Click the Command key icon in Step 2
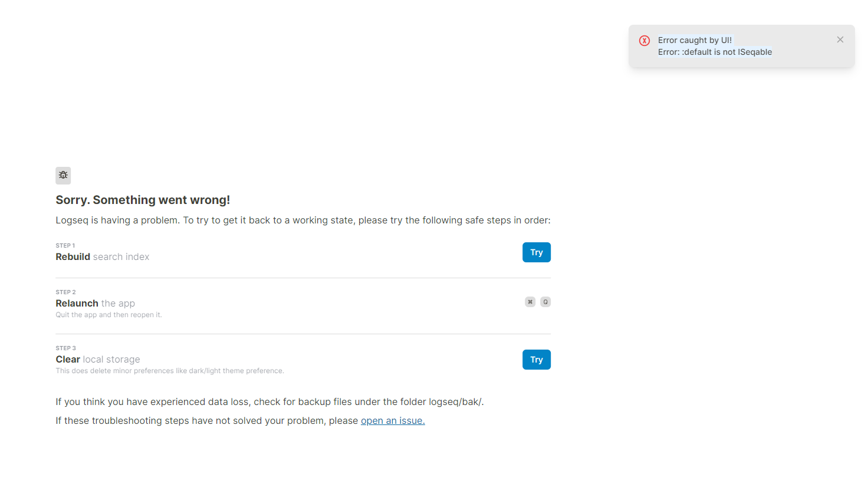This screenshot has width=868, height=484. tap(530, 301)
